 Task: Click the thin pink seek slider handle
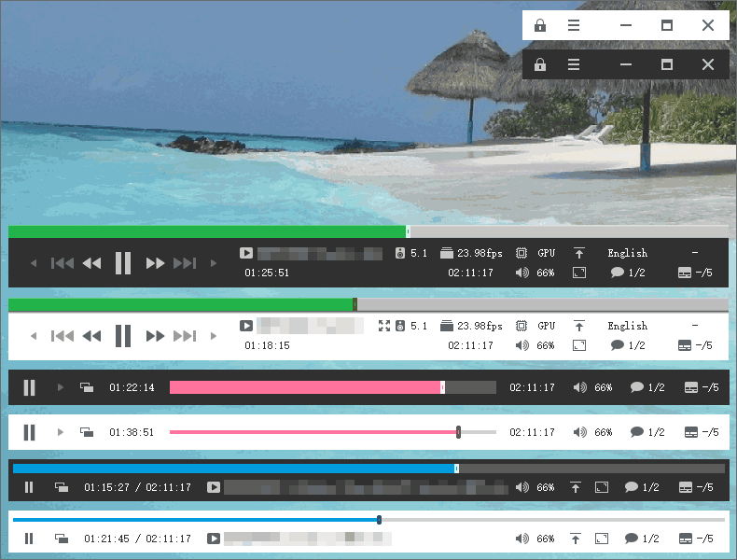coord(458,432)
